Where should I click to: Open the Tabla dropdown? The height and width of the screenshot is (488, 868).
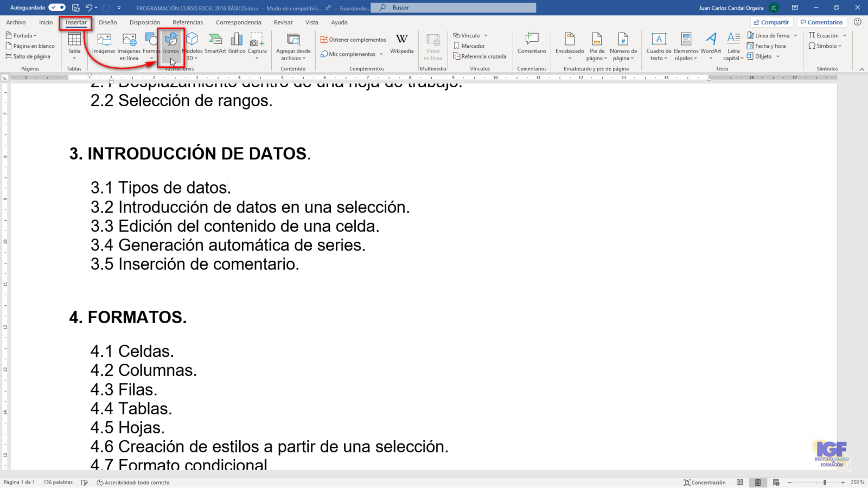point(74,49)
